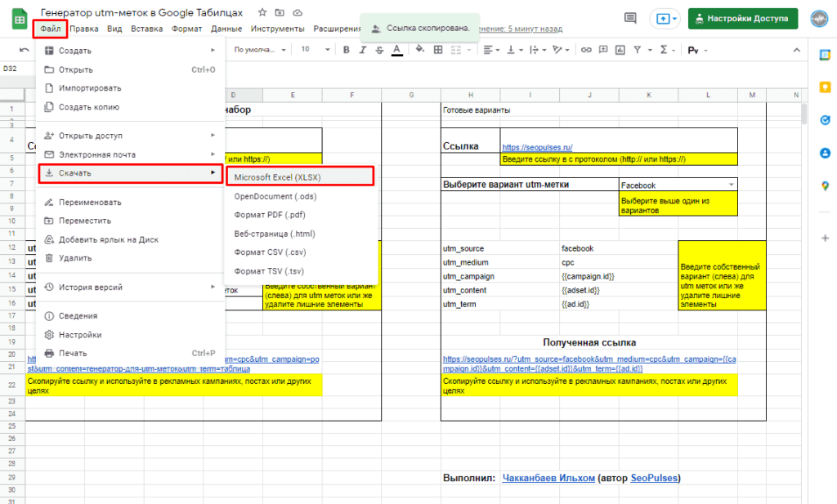Open the cell borders tool
The height and width of the screenshot is (504, 837).
click(438, 50)
